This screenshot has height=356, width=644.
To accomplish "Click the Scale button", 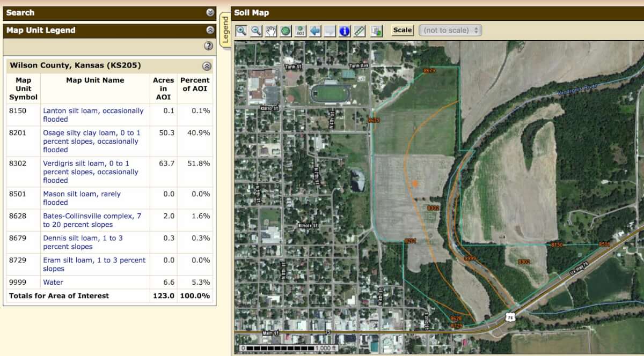I will tap(402, 31).
